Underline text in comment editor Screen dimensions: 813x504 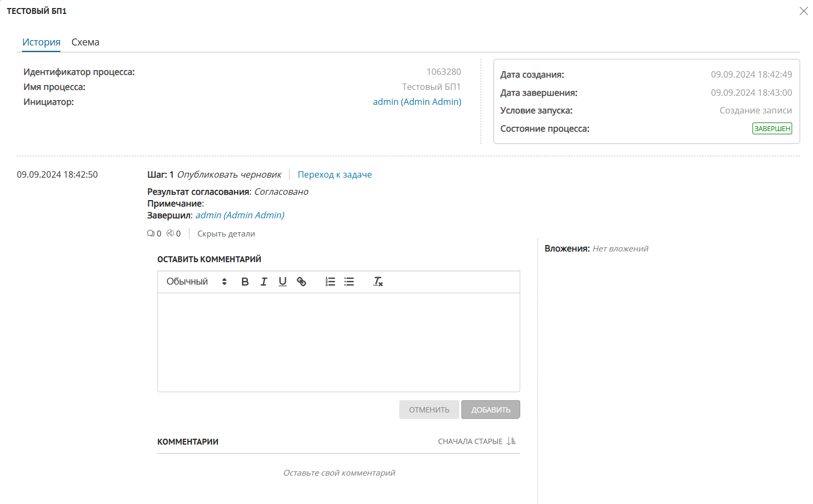[x=283, y=282]
